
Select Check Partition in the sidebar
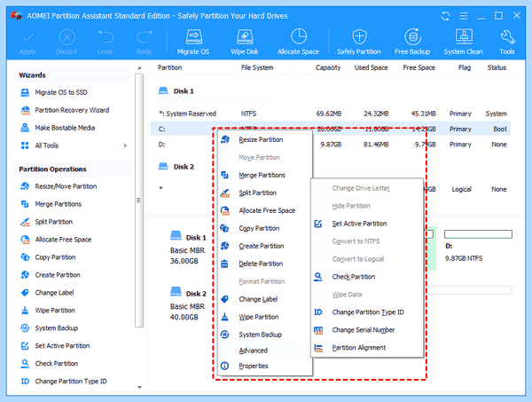click(x=50, y=363)
